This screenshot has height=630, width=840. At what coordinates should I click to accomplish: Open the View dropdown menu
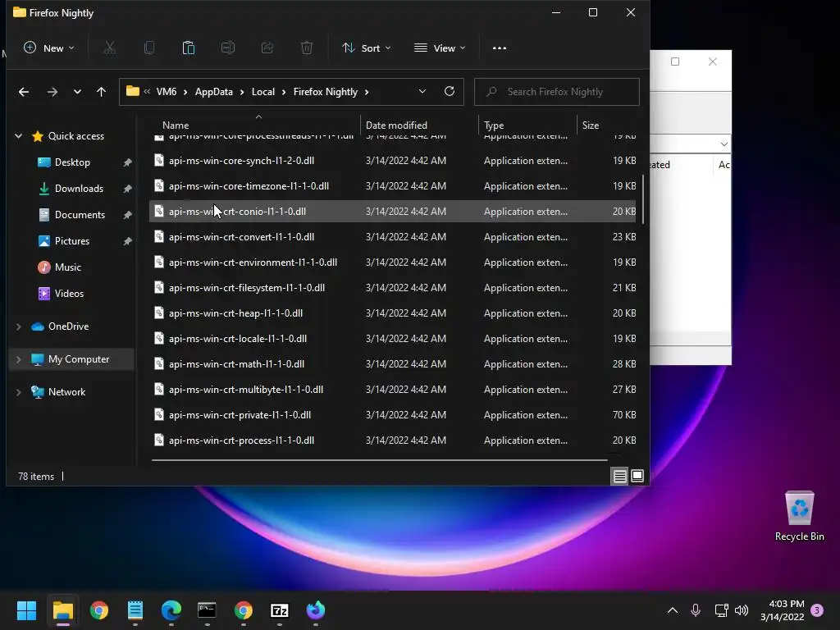click(x=440, y=48)
